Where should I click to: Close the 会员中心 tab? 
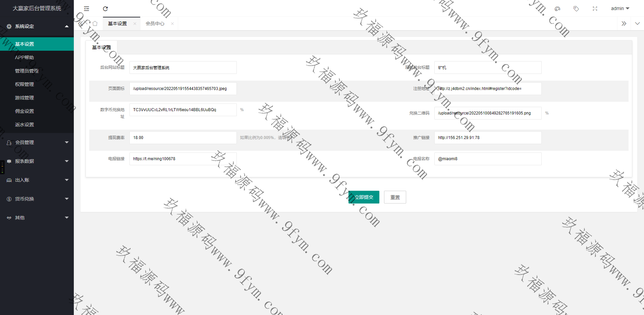tap(172, 24)
